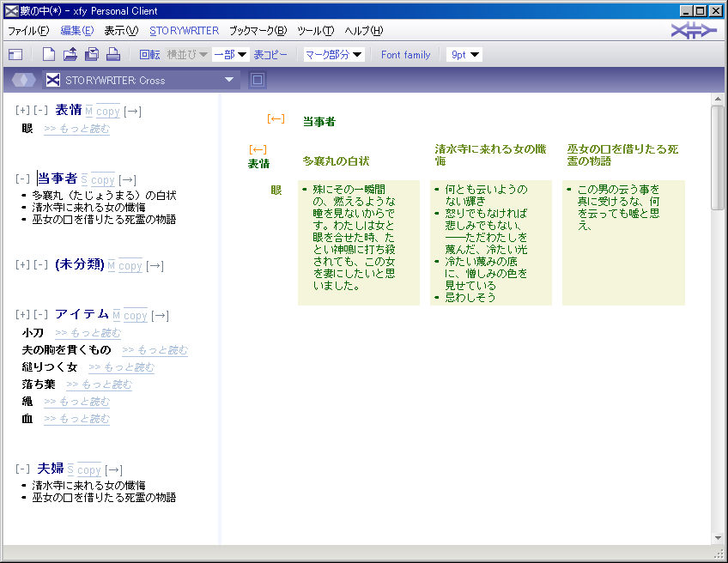Click the printer icon in the toolbar
728x563 pixels.
[113, 54]
